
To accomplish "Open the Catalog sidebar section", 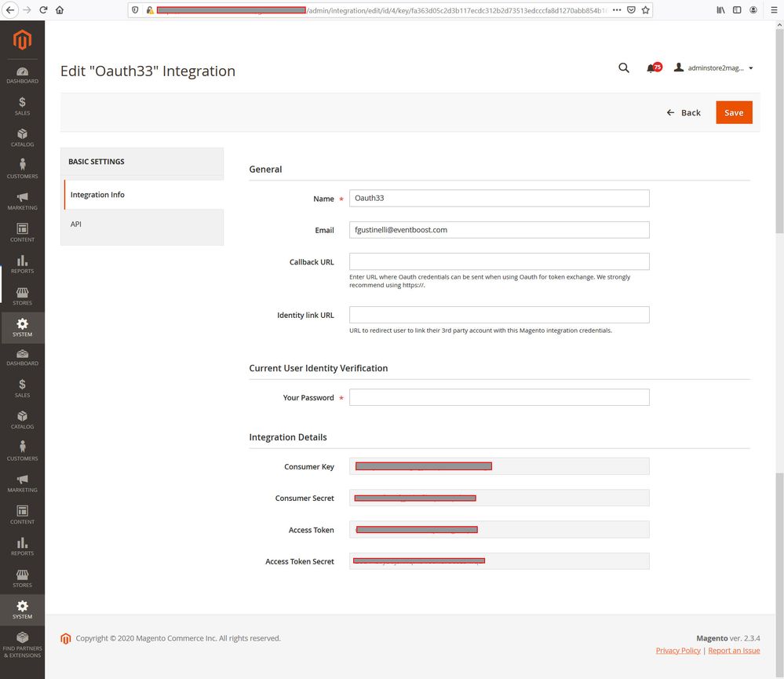I will point(22,137).
